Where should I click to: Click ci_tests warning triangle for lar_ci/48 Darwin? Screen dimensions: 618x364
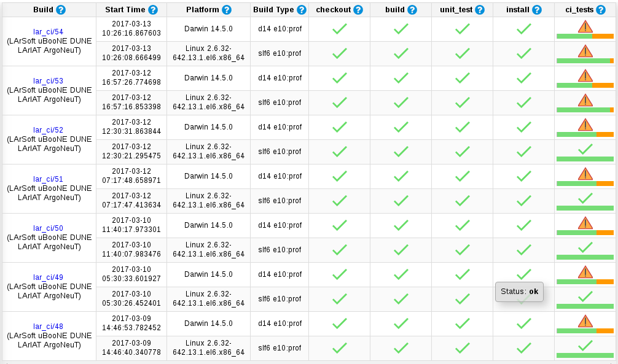(585, 321)
